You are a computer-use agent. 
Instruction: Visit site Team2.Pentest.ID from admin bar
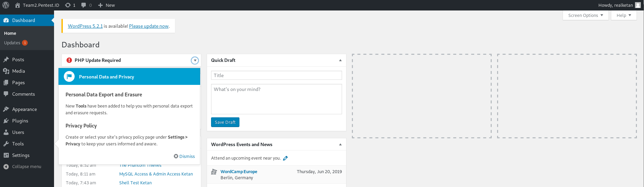tap(37, 5)
